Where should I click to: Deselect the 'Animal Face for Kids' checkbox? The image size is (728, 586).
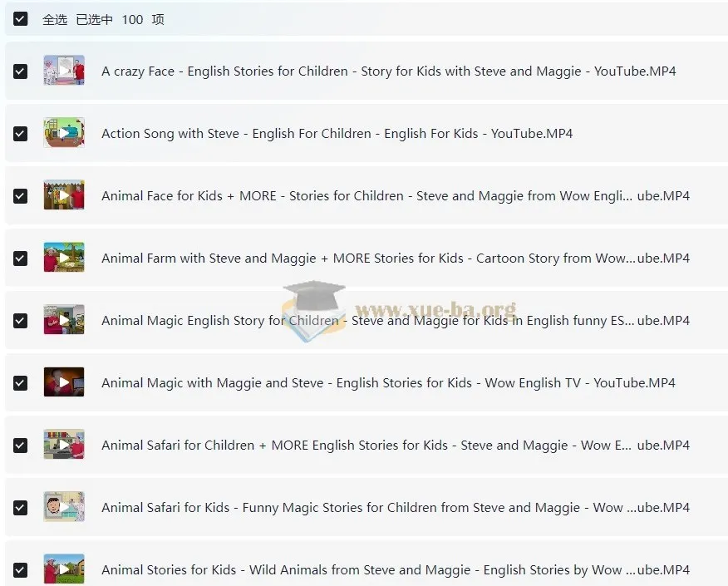pos(21,196)
